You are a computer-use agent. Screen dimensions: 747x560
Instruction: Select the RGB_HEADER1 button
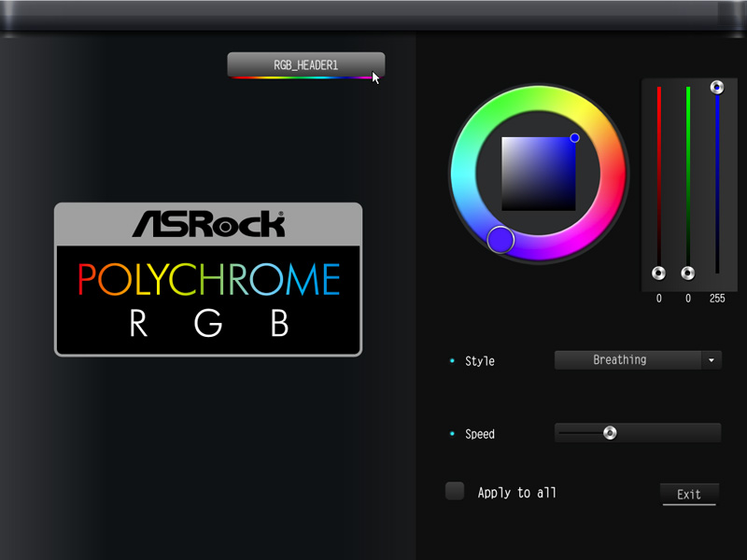click(306, 65)
